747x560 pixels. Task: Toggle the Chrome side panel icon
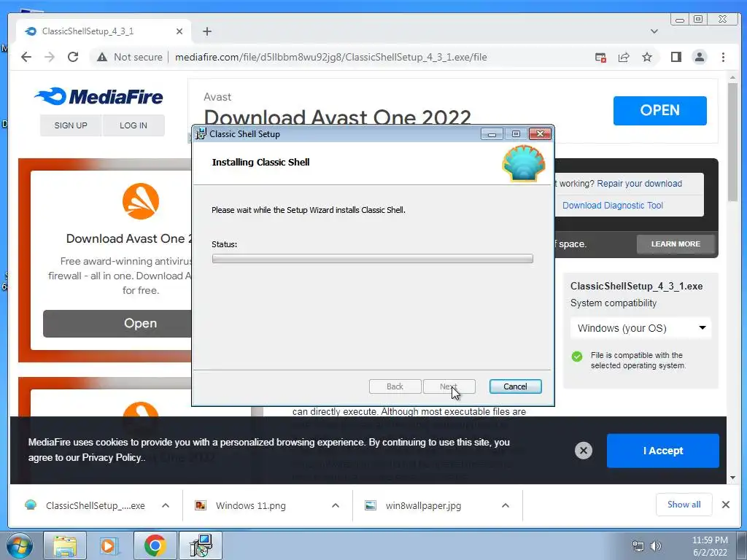coord(676,57)
